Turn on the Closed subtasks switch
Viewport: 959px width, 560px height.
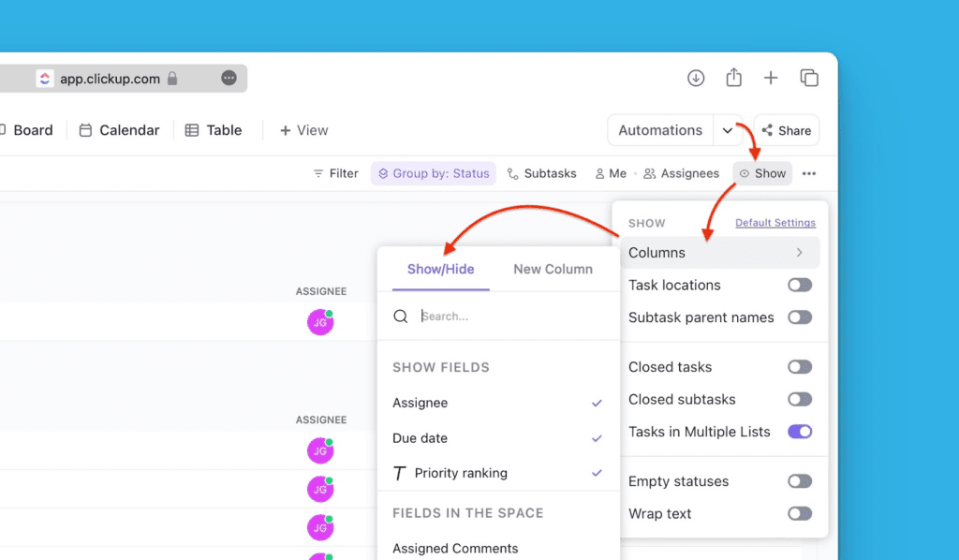(x=800, y=399)
